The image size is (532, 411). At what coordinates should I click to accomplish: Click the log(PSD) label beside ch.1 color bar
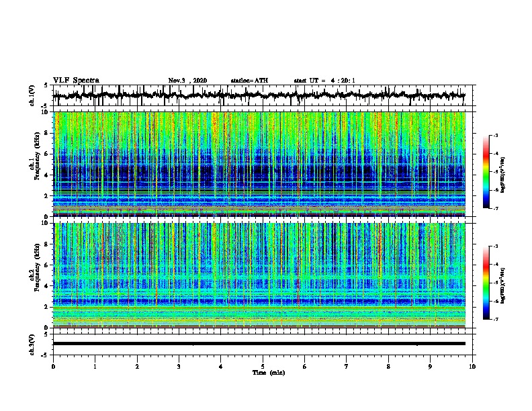coord(503,175)
